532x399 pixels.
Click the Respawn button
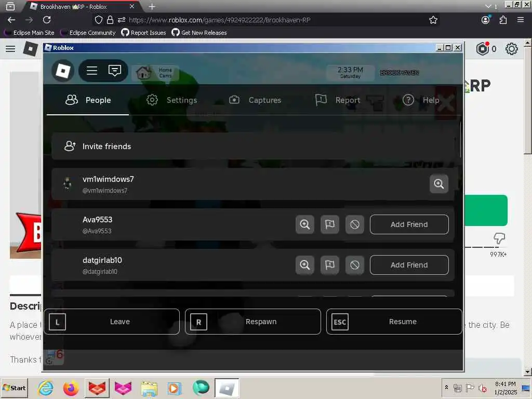(253, 322)
